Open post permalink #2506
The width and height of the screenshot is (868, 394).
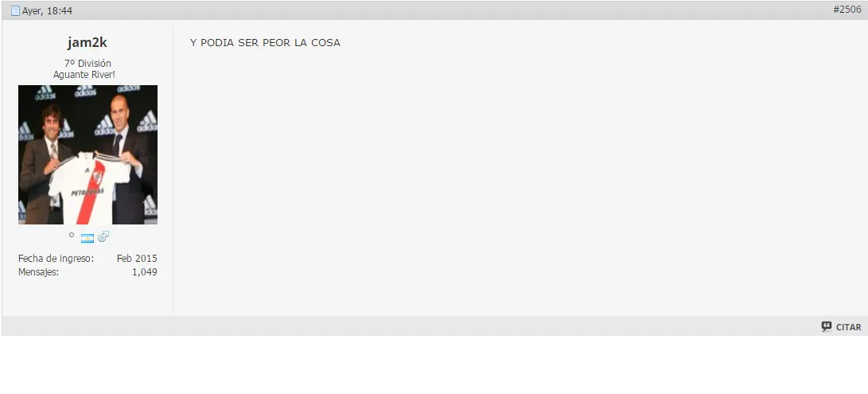pos(847,10)
